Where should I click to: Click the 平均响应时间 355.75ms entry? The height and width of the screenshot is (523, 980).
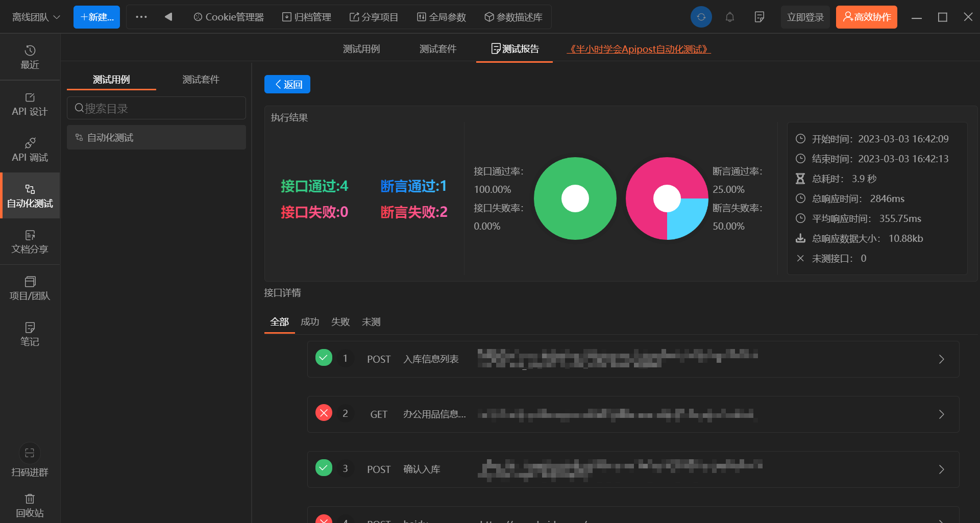coord(859,218)
